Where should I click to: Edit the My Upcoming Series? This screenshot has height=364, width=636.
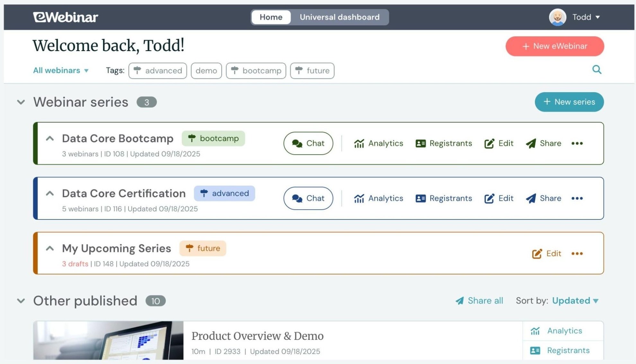point(547,253)
